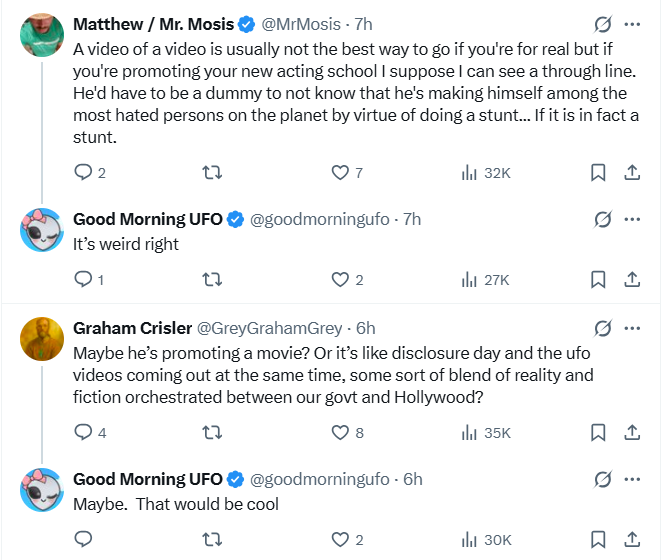Open the 7h timestamp on Matthew's tweet

363,24
